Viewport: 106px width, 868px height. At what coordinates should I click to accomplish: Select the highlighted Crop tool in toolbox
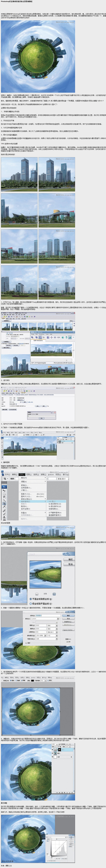pyautogui.click(x=4, y=503)
